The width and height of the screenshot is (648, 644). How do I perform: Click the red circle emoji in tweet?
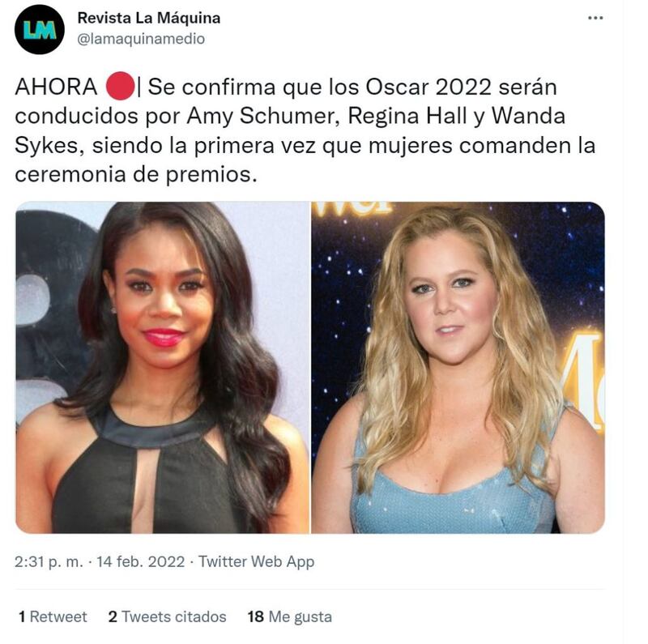[x=120, y=86]
